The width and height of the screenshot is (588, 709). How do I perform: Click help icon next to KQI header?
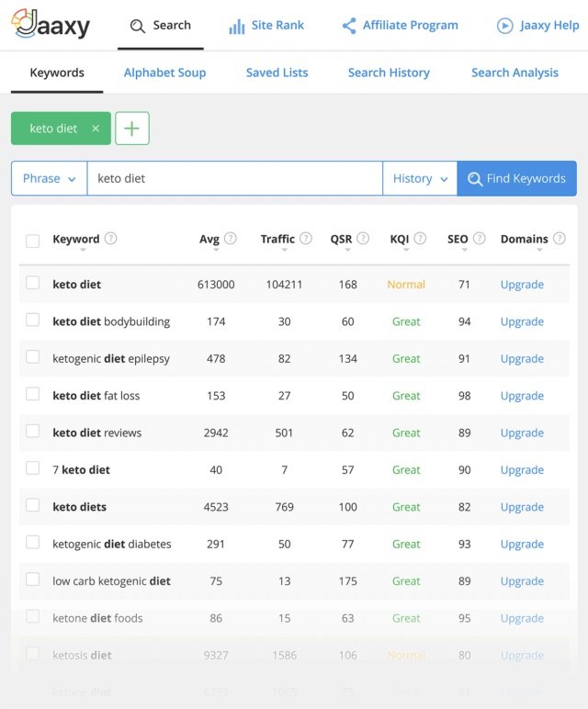point(420,239)
